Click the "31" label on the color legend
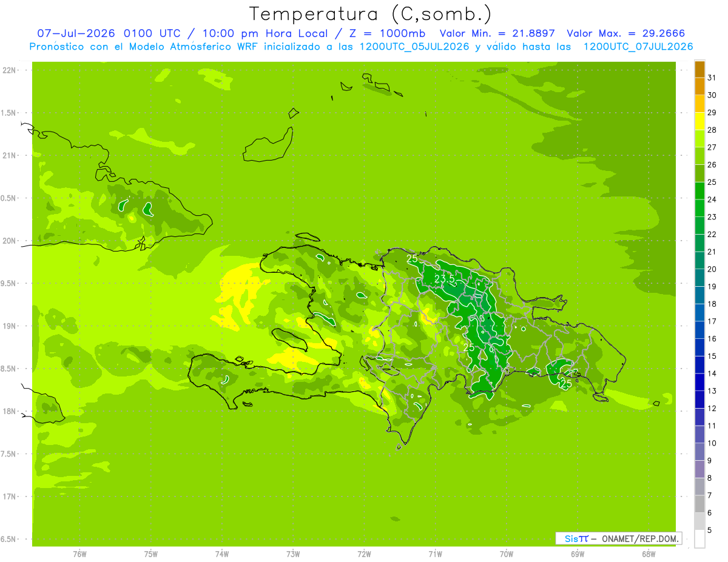 coord(712,78)
